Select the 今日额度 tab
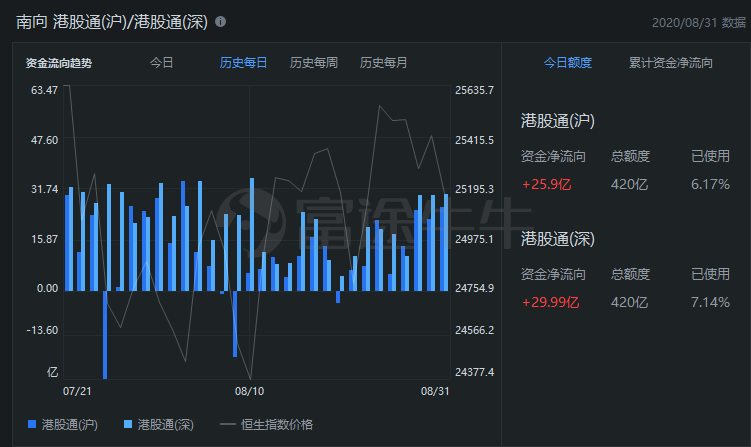 568,63
